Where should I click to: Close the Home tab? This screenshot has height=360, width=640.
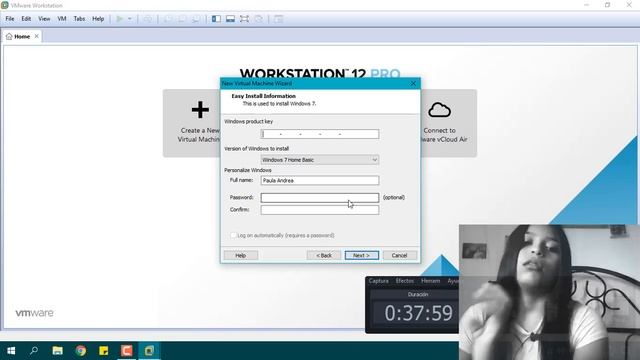(37, 36)
